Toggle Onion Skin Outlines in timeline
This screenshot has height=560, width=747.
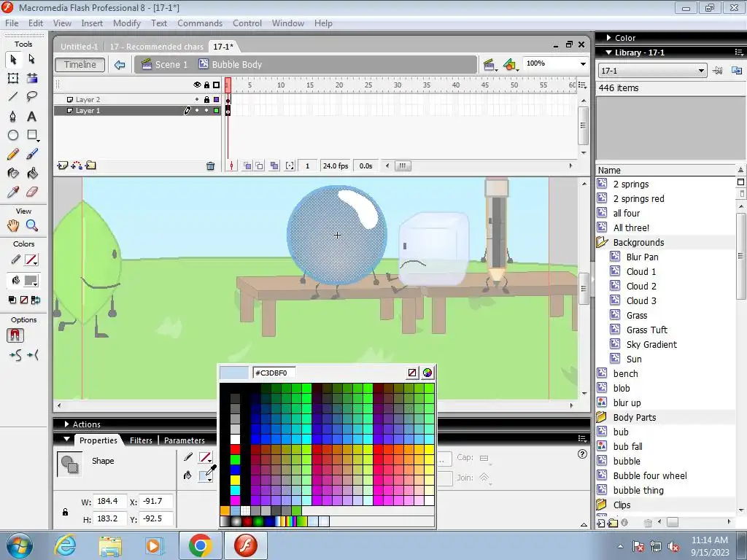pos(259,166)
